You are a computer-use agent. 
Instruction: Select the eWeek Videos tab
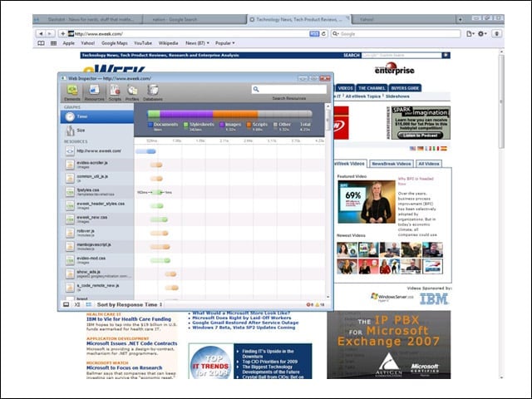pyautogui.click(x=350, y=164)
